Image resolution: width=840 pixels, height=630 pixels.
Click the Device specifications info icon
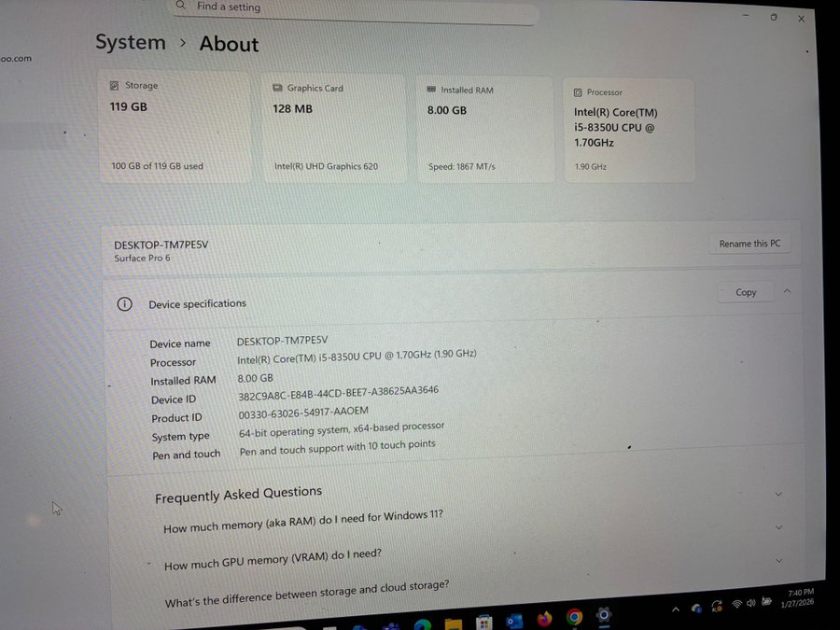point(124,304)
